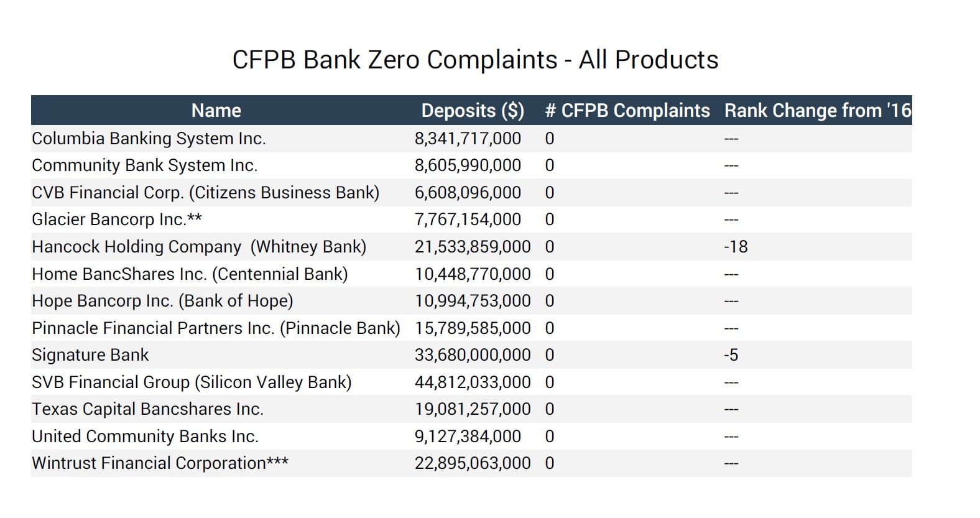Select deposit value 44,812,033,000
The image size is (980, 518).
(x=473, y=382)
